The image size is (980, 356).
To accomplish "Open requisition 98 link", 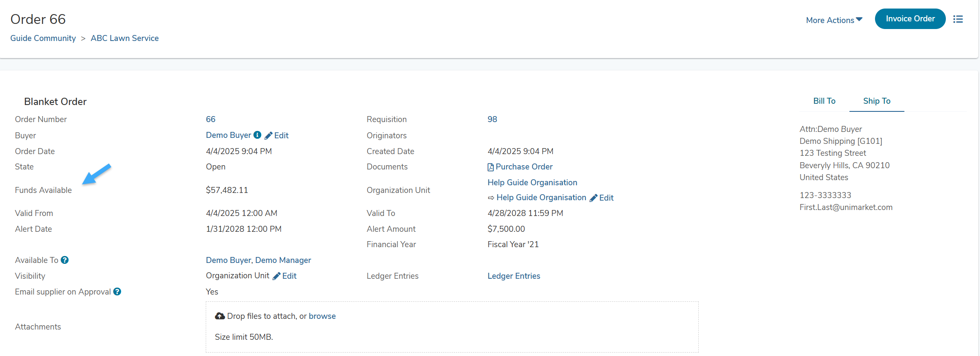I will 492,119.
